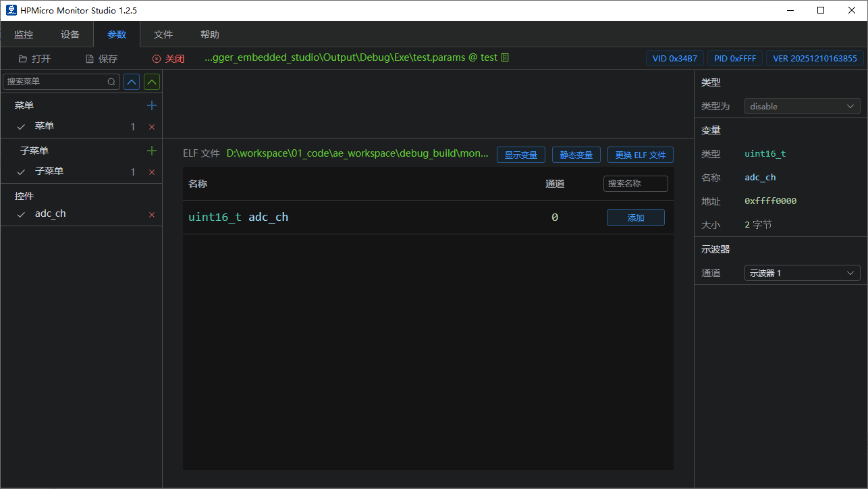
Task: Click the ELF file path D:\workspace text
Action: [357, 154]
